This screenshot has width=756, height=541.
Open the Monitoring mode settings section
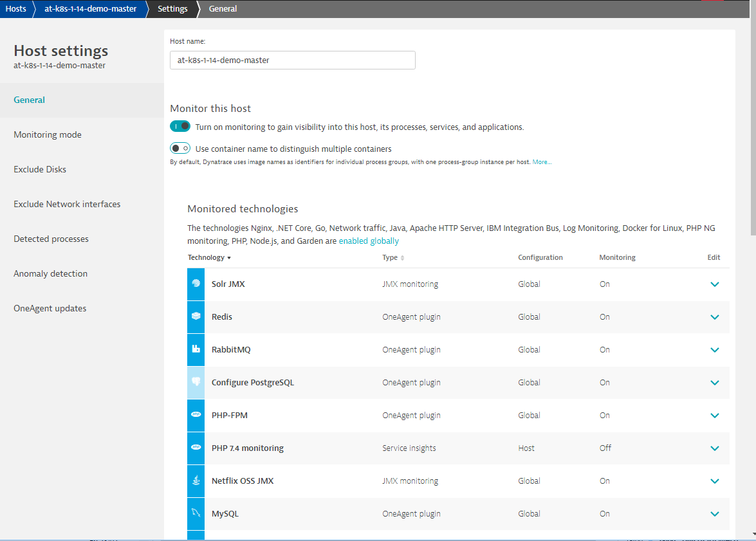click(x=48, y=134)
